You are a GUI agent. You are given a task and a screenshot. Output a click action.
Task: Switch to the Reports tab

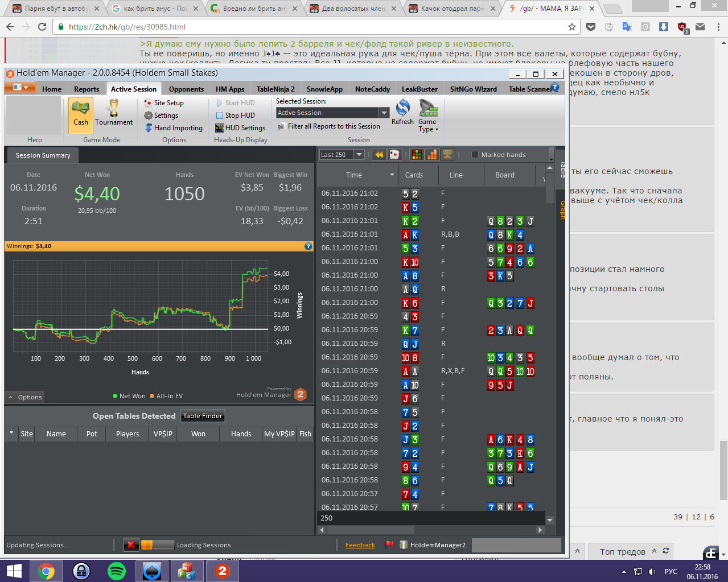click(x=87, y=89)
